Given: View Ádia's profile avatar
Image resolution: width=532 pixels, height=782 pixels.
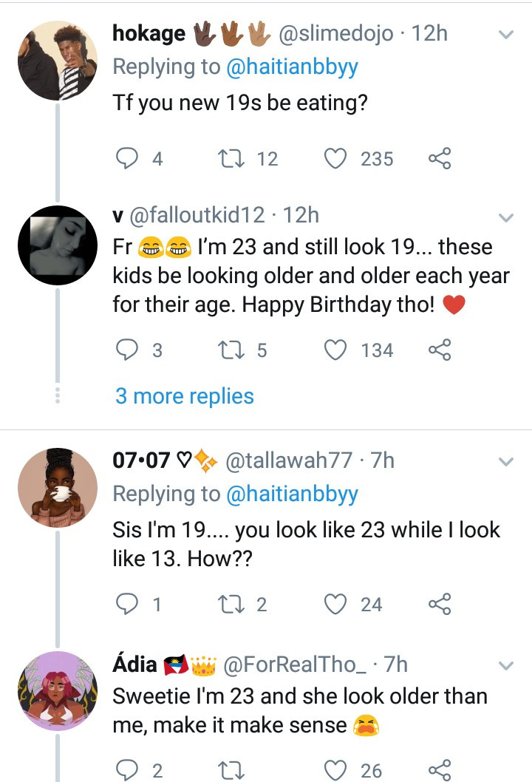Looking at the screenshot, I should point(58,691).
